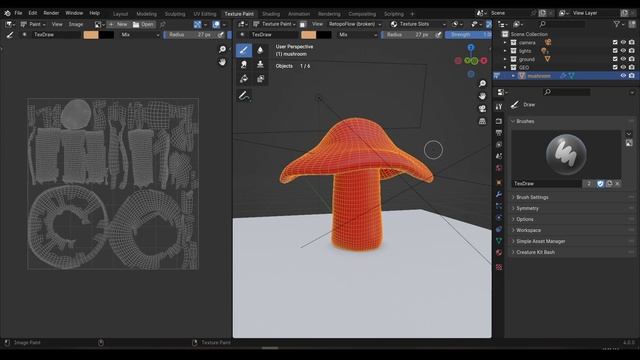
Task: Click the image editor pan hand icon
Action: (x=222, y=62)
